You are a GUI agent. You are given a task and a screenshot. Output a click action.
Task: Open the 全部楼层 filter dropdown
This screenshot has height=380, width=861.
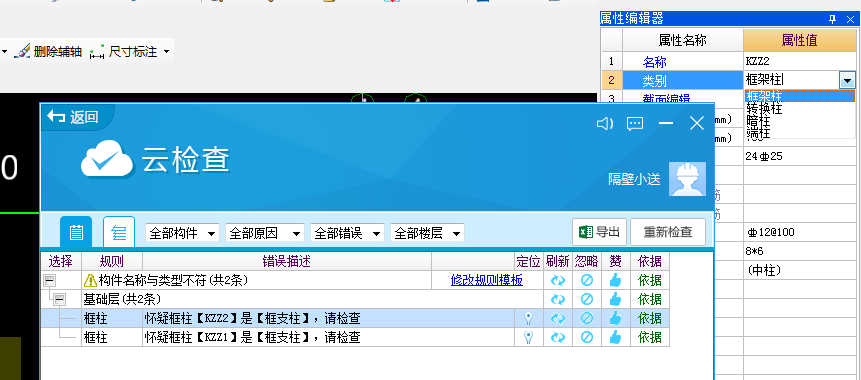coord(427,233)
